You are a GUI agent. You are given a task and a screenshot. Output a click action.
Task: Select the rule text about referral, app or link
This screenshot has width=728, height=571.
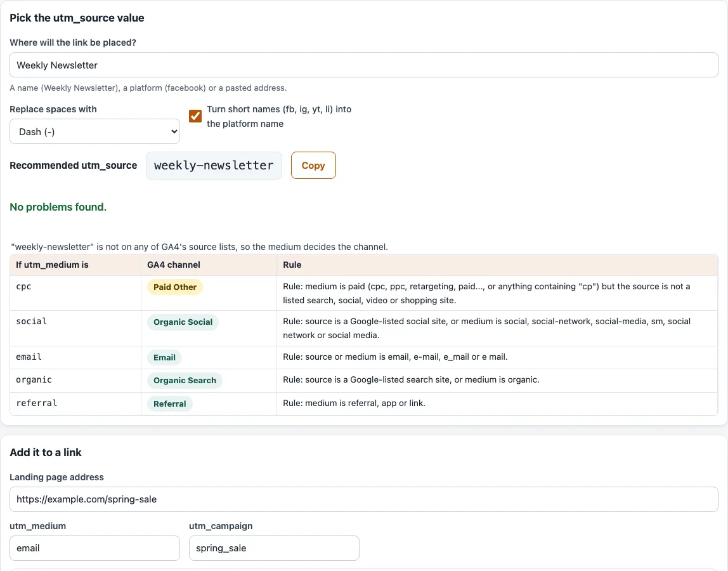point(354,404)
